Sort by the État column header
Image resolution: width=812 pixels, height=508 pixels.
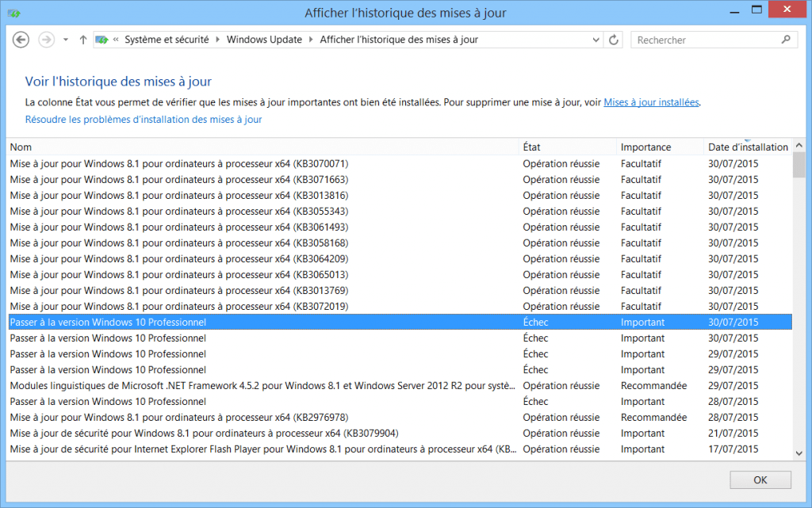click(568, 147)
